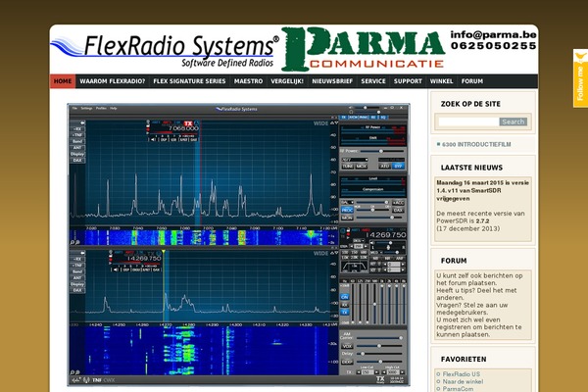Click the phone number 0625050255

point(494,46)
